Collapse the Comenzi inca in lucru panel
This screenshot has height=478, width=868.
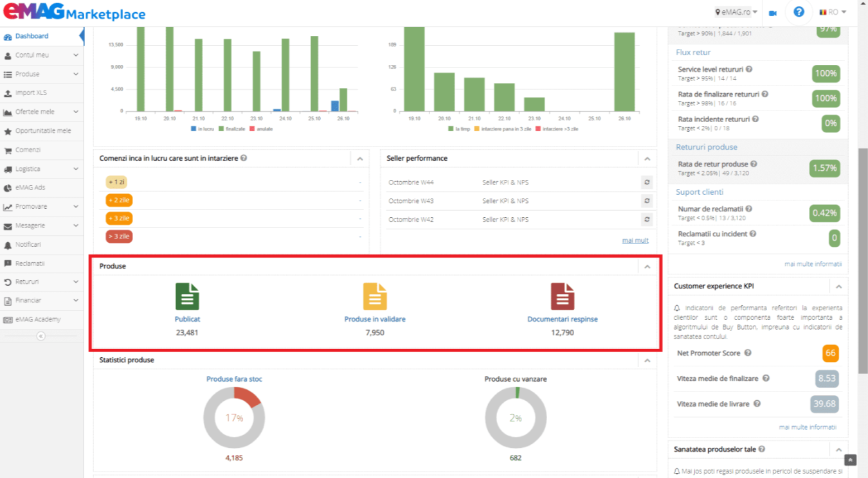(360, 159)
